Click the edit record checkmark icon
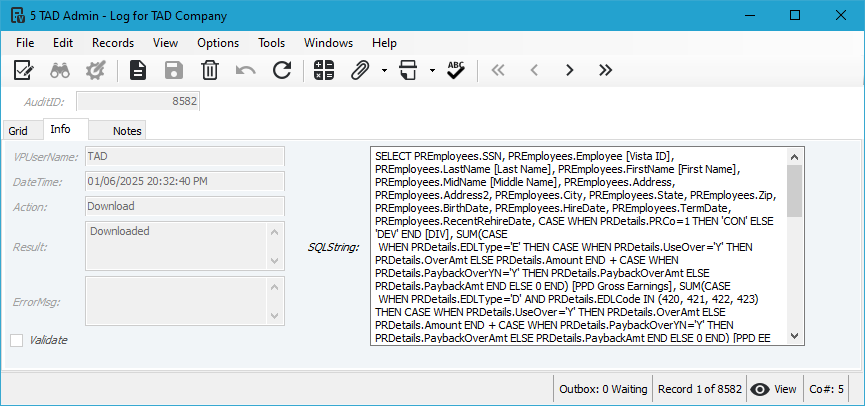865x406 pixels. point(23,70)
